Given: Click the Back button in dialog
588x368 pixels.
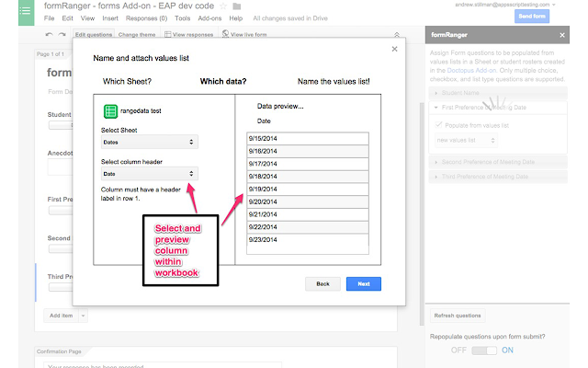Looking at the screenshot, I should point(322,283).
